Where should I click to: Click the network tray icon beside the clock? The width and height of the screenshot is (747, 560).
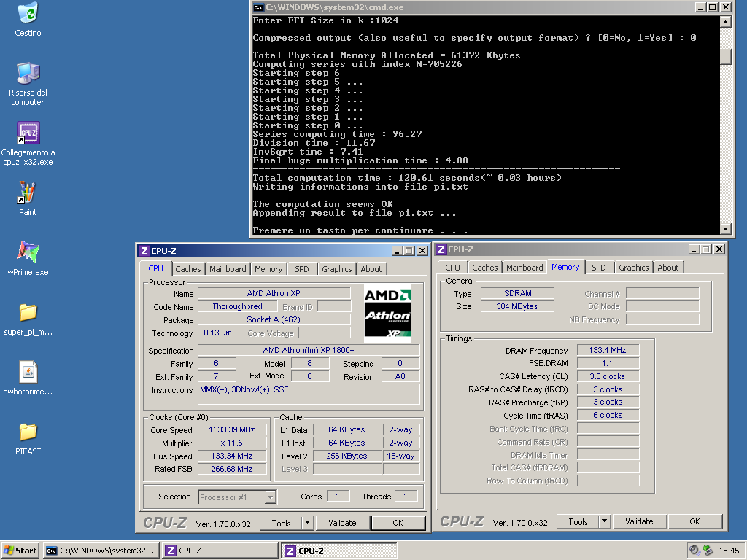[x=708, y=550]
